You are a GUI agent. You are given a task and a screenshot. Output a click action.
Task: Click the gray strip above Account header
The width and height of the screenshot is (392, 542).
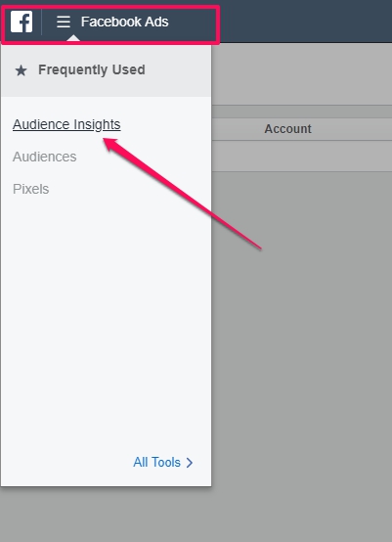coord(301,112)
